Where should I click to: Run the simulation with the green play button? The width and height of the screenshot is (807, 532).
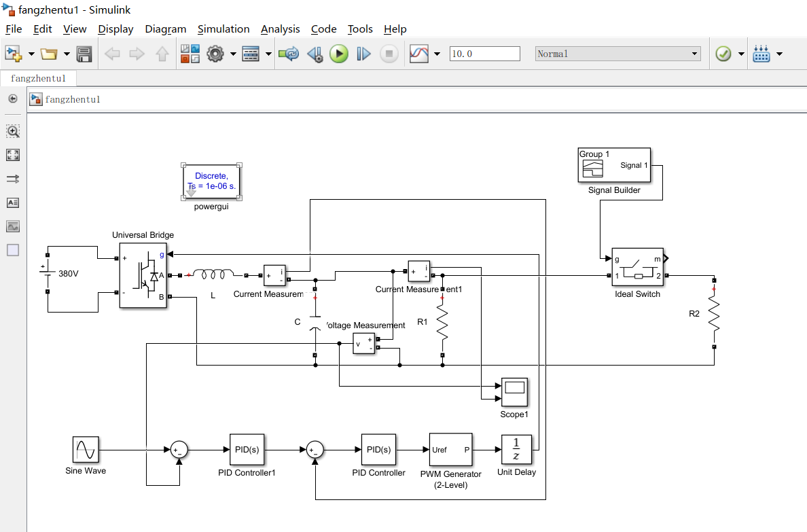(x=339, y=54)
